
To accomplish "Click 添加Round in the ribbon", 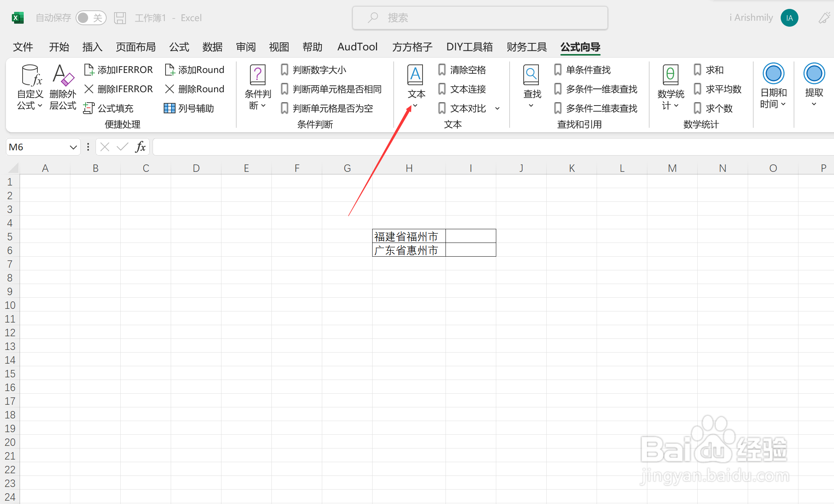I will [x=195, y=70].
